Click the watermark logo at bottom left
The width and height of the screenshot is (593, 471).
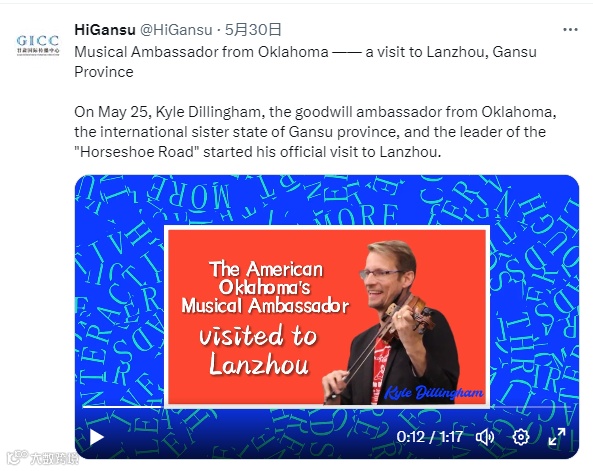pyautogui.click(x=42, y=459)
